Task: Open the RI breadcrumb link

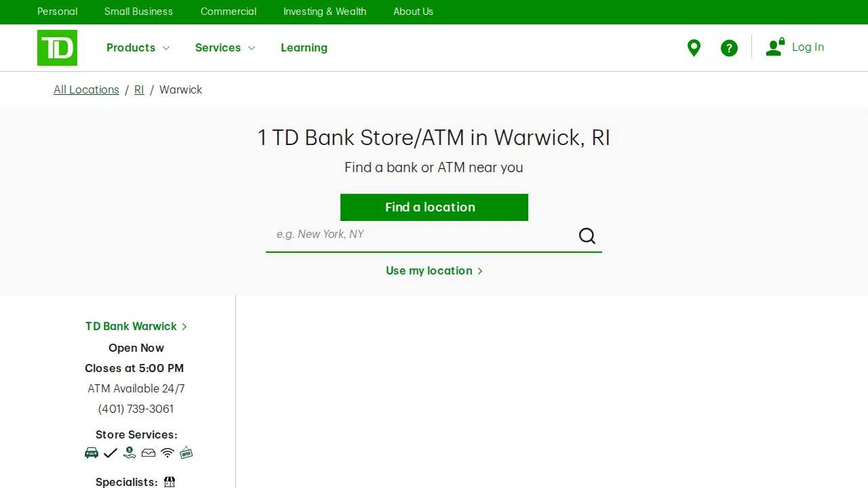Action: (x=139, y=89)
